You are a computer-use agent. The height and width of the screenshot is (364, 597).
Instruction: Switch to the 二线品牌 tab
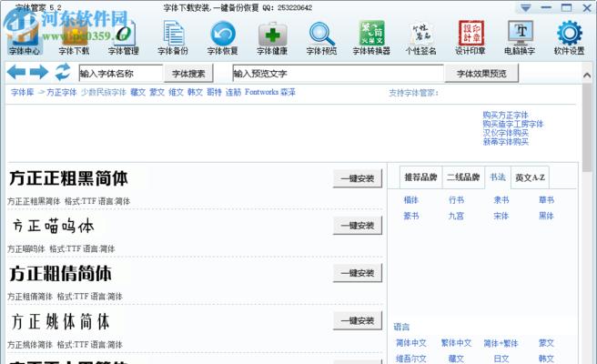(x=463, y=177)
